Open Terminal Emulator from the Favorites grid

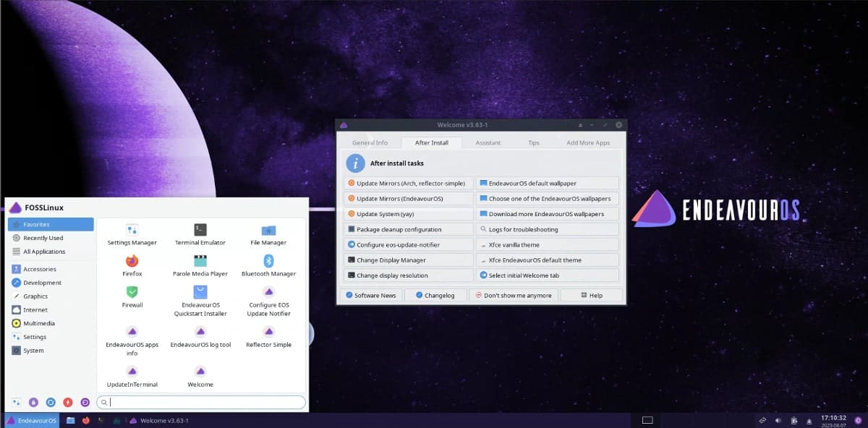[x=200, y=235]
